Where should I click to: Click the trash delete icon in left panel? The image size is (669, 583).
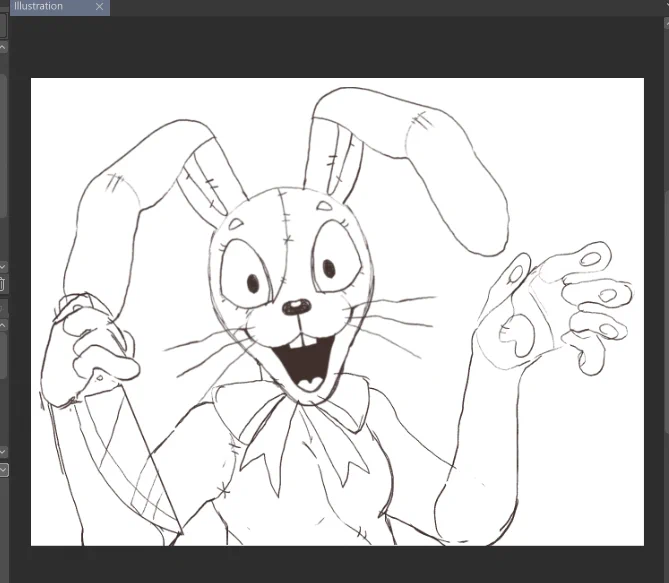coord(2,284)
